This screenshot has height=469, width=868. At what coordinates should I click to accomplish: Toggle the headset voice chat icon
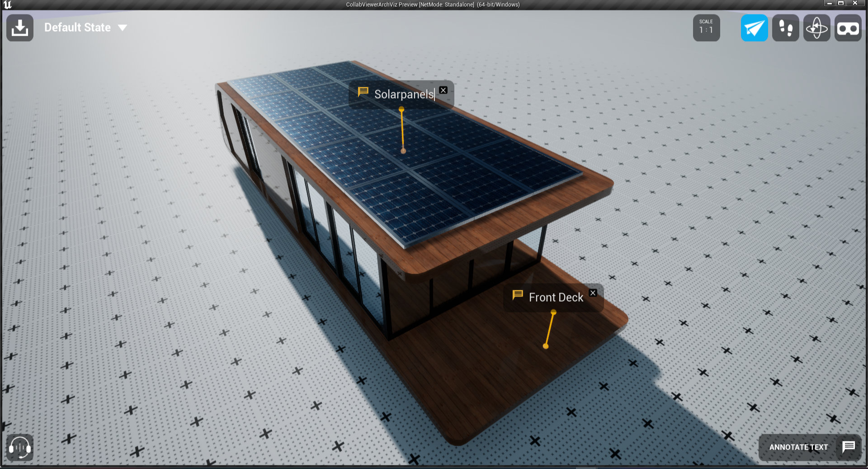pyautogui.click(x=20, y=447)
